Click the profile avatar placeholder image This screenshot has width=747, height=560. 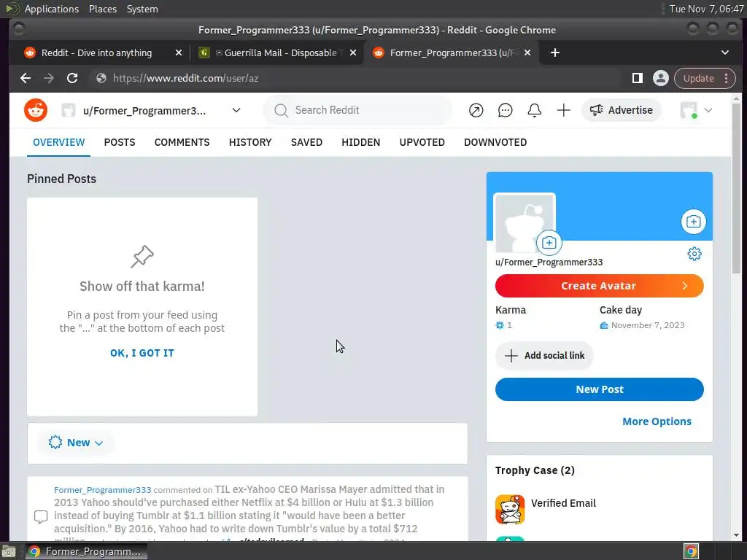click(525, 223)
